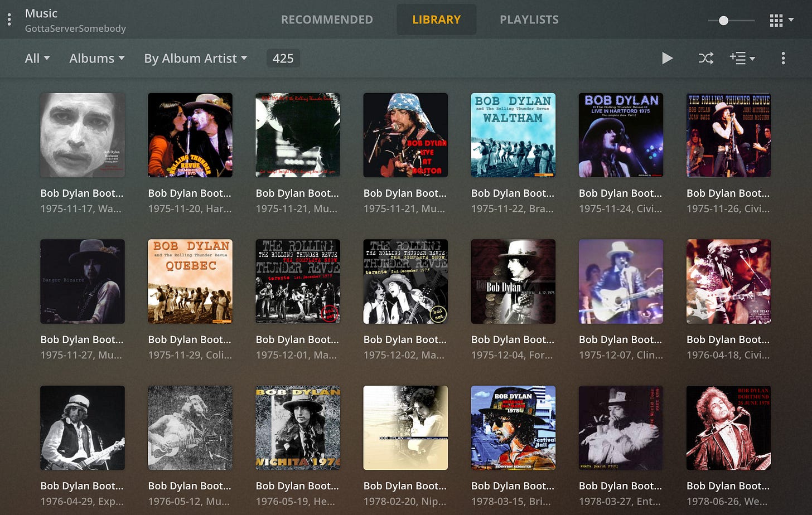
Task: Open the Toronto 2nd December 1975 cover
Action: [405, 281]
